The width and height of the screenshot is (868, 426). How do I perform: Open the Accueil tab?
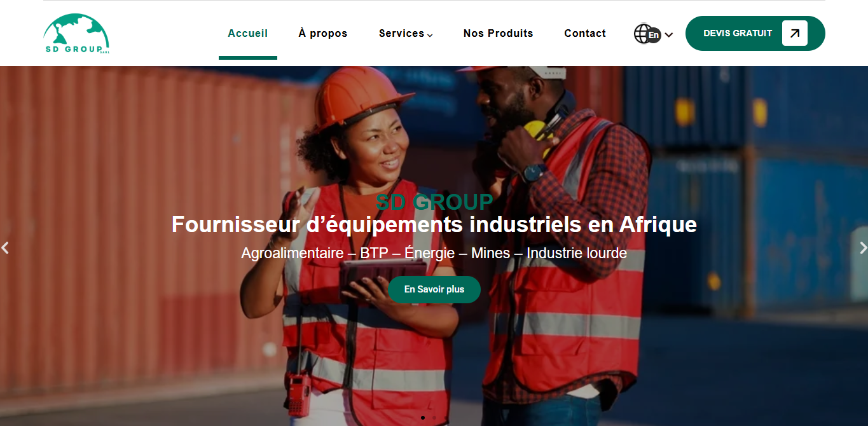pyautogui.click(x=248, y=33)
